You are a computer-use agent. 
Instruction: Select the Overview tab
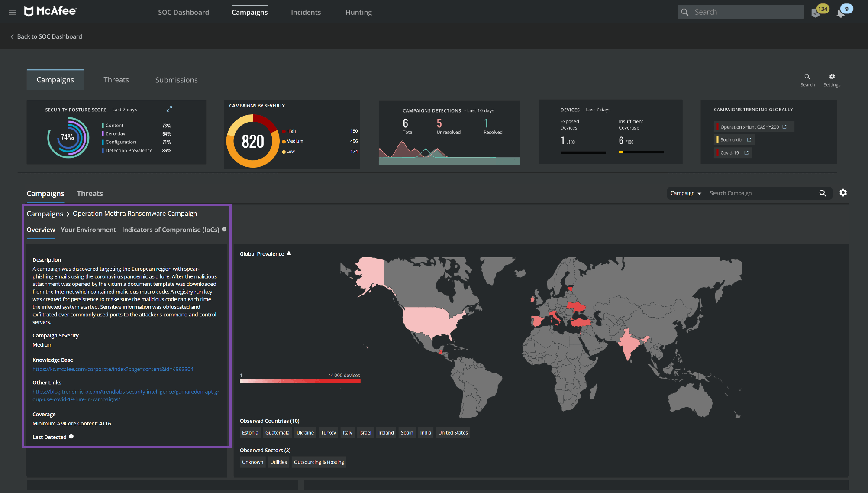[41, 230]
